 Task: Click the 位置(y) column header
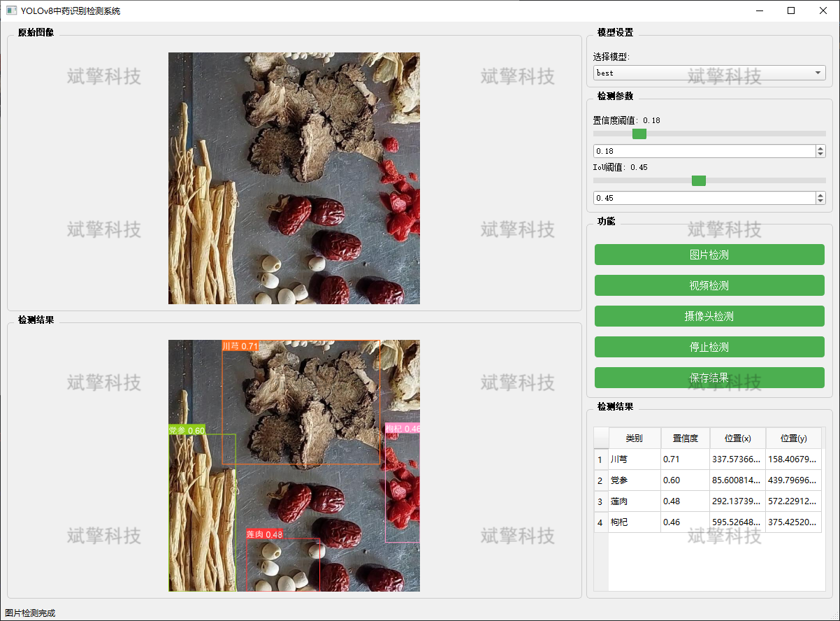point(794,438)
